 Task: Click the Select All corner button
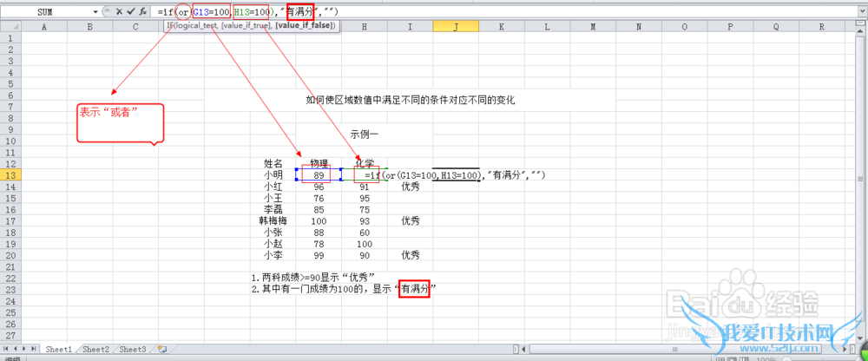pyautogui.click(x=10, y=26)
